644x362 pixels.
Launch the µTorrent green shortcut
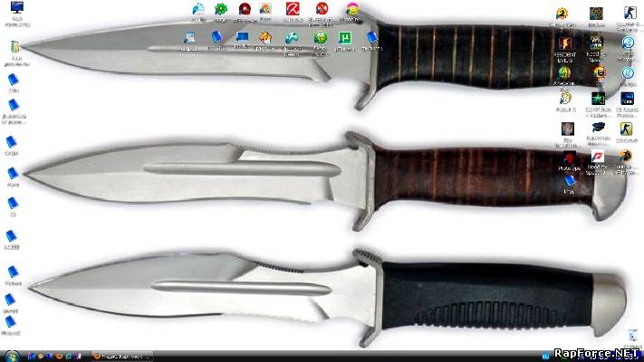tap(344, 38)
